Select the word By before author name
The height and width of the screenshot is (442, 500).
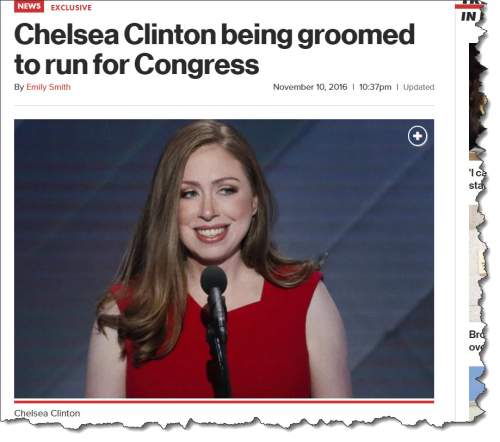click(19, 87)
